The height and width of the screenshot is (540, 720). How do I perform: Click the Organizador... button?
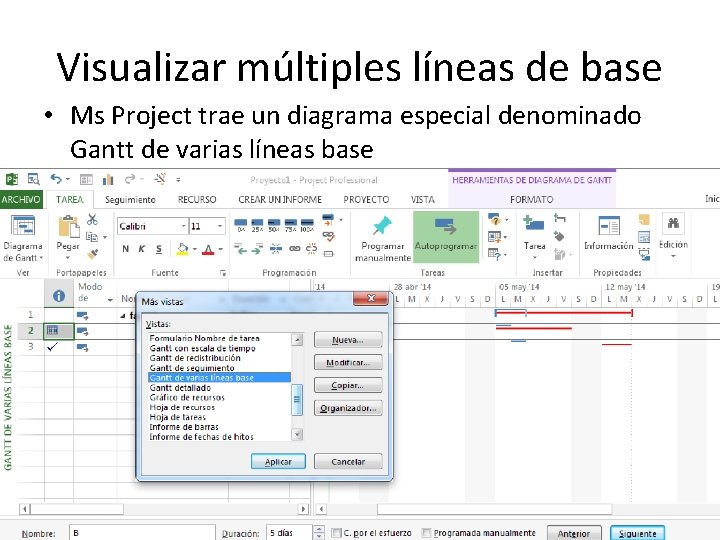348,408
